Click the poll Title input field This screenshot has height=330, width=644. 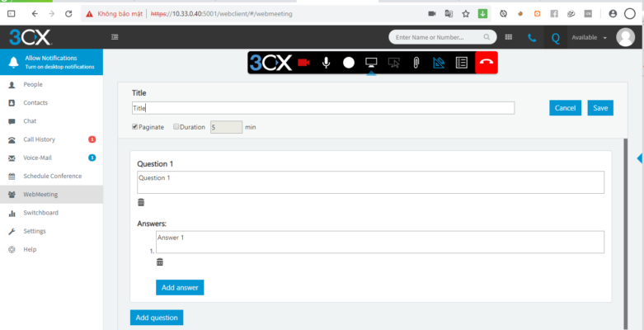322,108
